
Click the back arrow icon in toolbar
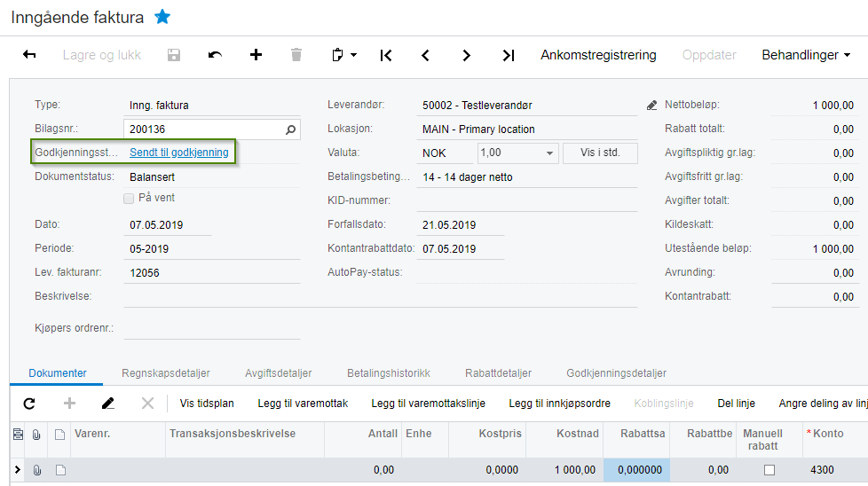pyautogui.click(x=29, y=55)
